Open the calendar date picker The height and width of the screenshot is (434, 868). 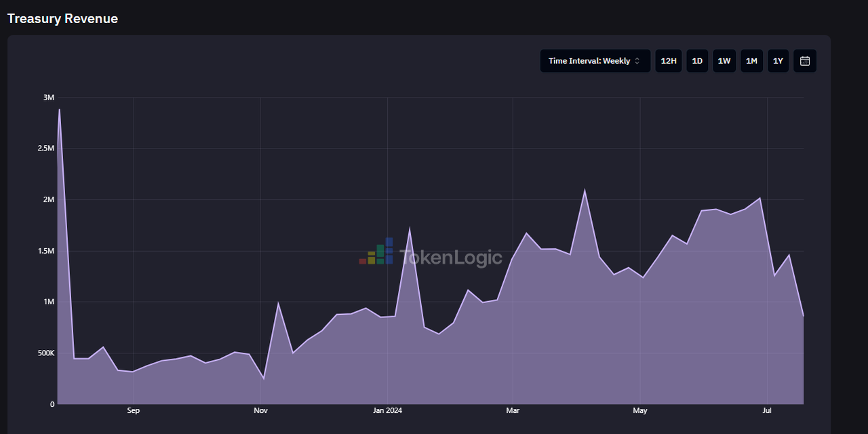coord(805,61)
